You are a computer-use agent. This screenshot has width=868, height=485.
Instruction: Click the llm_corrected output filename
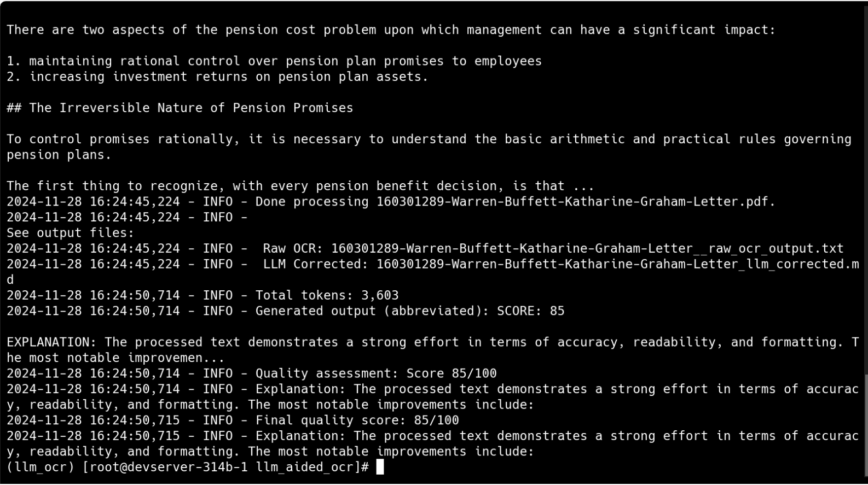coord(617,264)
